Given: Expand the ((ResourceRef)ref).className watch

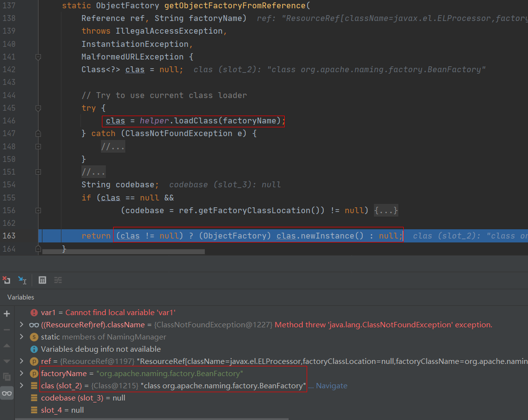Looking at the screenshot, I should tap(21, 325).
